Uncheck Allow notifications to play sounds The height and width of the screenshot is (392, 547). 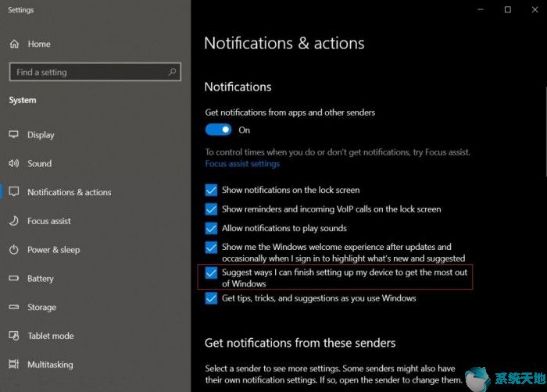coord(211,229)
